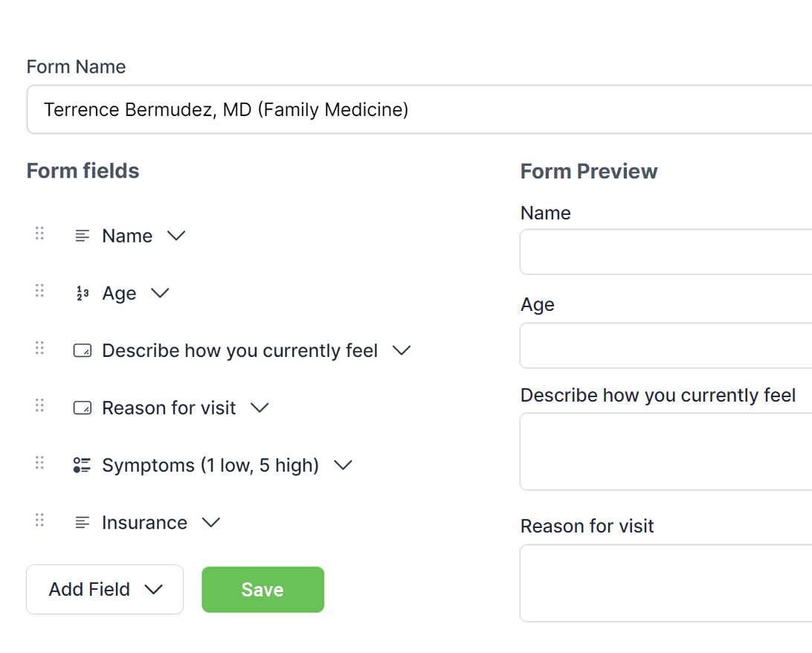The height and width of the screenshot is (653, 812).
Task: Expand the Symptoms (1 low, 5 high) field
Action: pyautogui.click(x=343, y=466)
